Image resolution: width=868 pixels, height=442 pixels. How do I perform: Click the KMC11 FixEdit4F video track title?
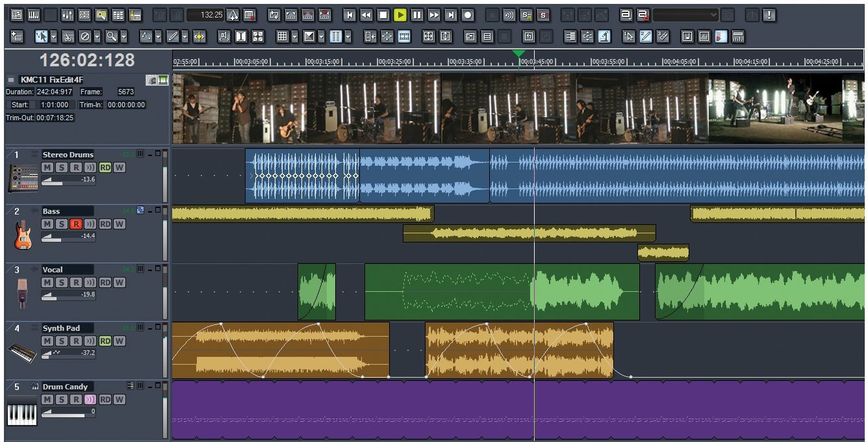click(x=51, y=79)
